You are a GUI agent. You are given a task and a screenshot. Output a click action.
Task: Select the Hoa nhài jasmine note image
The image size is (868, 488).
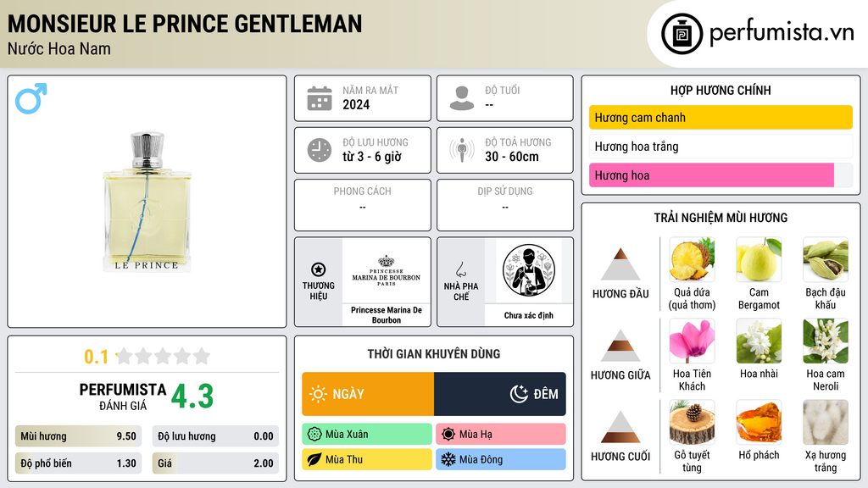point(759,341)
